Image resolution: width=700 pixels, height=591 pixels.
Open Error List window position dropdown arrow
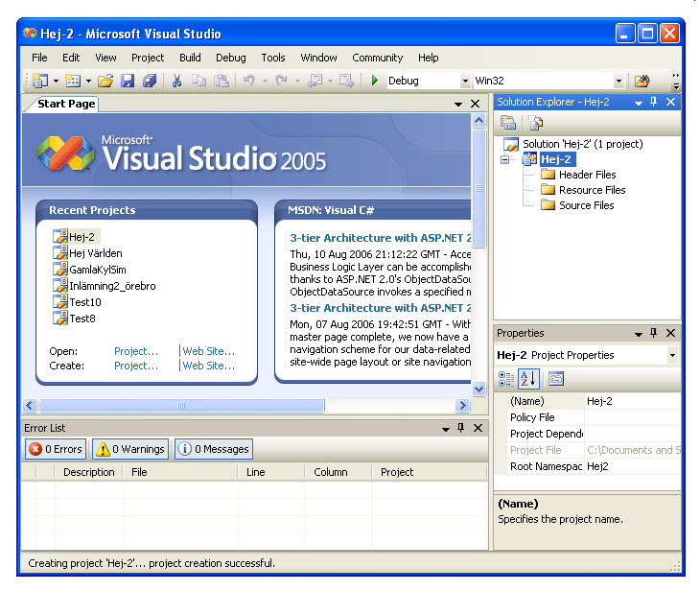[446, 429]
